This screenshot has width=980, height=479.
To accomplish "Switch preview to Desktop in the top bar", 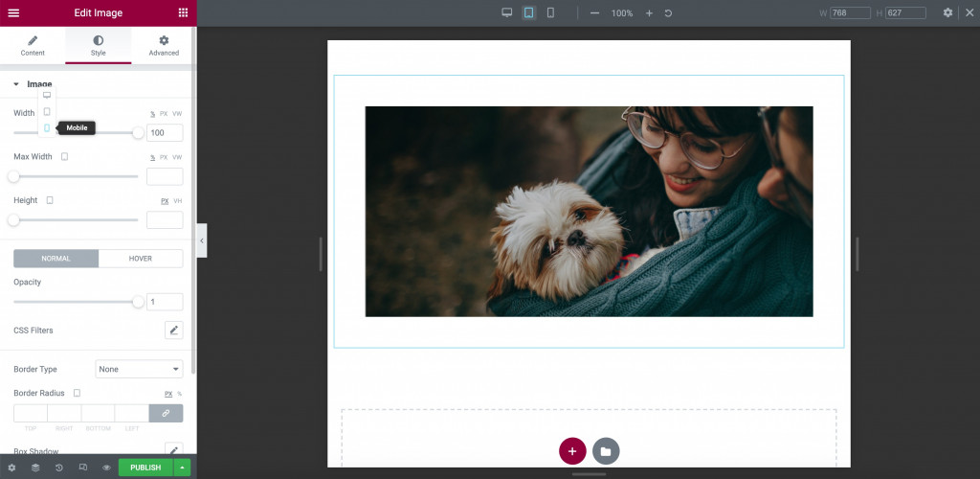I will coord(507,12).
